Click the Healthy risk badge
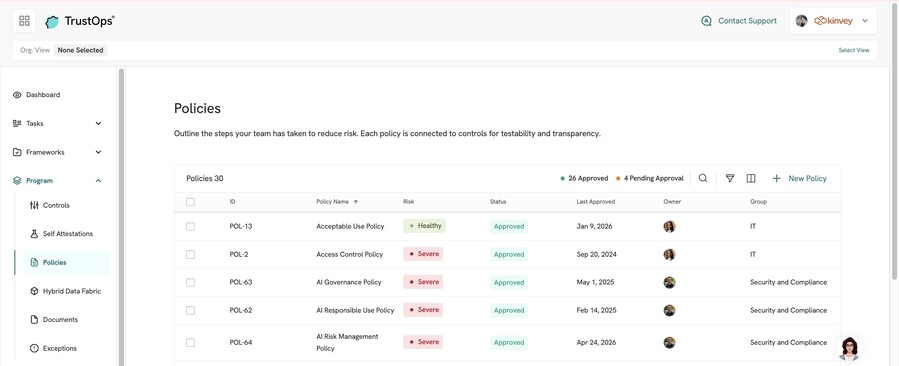The image size is (899, 366). coord(424,226)
